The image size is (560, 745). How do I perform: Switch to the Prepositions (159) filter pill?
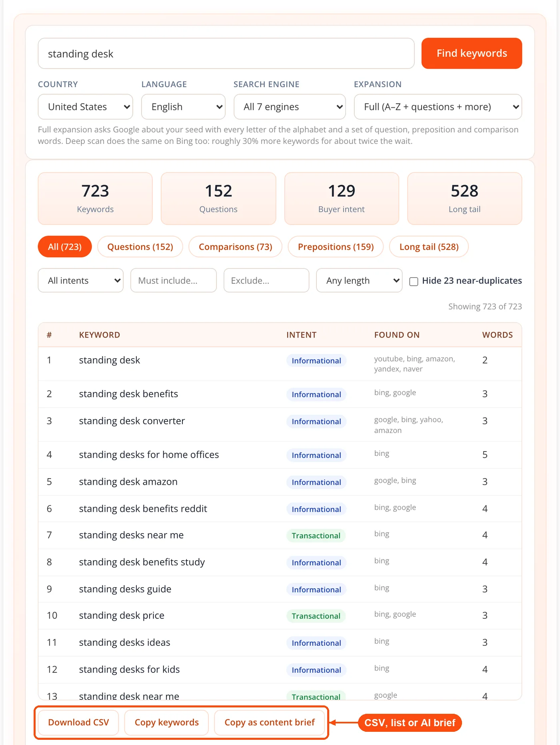(336, 247)
